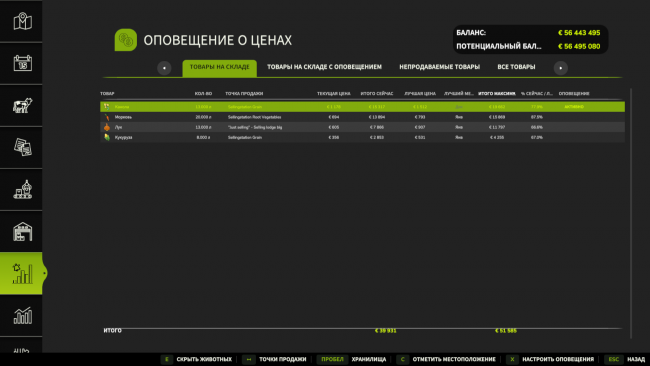
Task: Open the calendar page icon
Action: click(x=22, y=63)
